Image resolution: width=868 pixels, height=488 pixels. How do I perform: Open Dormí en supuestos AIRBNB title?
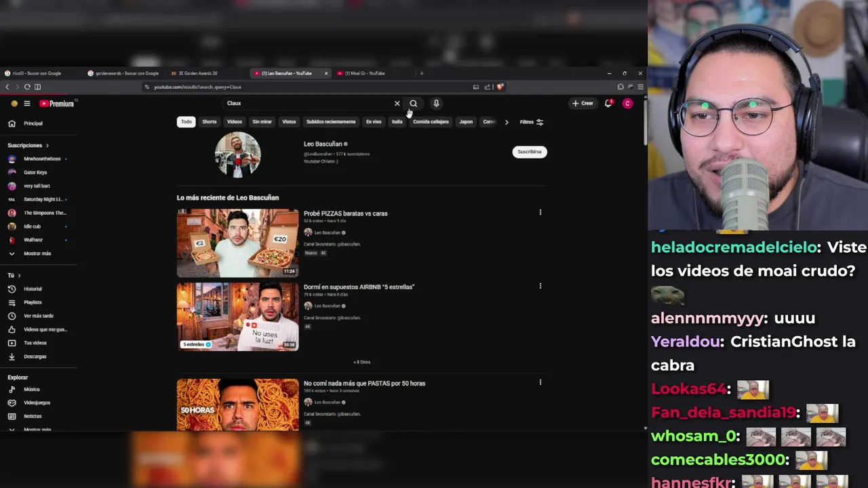[x=359, y=287]
